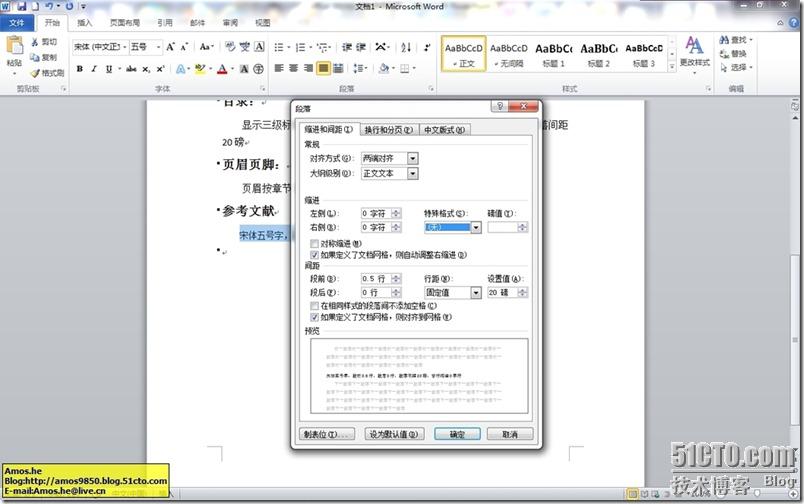
Task: Click the Save icon in quick access toolbar
Action: (x=22, y=6)
